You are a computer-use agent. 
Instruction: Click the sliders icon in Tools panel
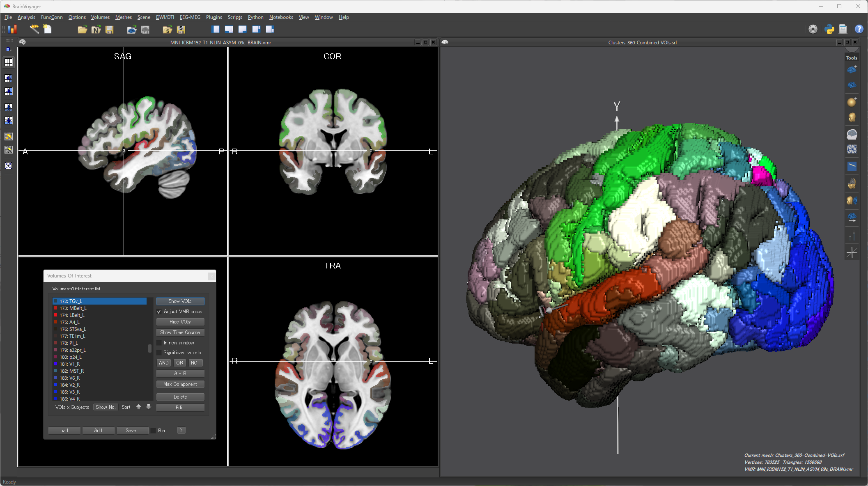click(852, 236)
